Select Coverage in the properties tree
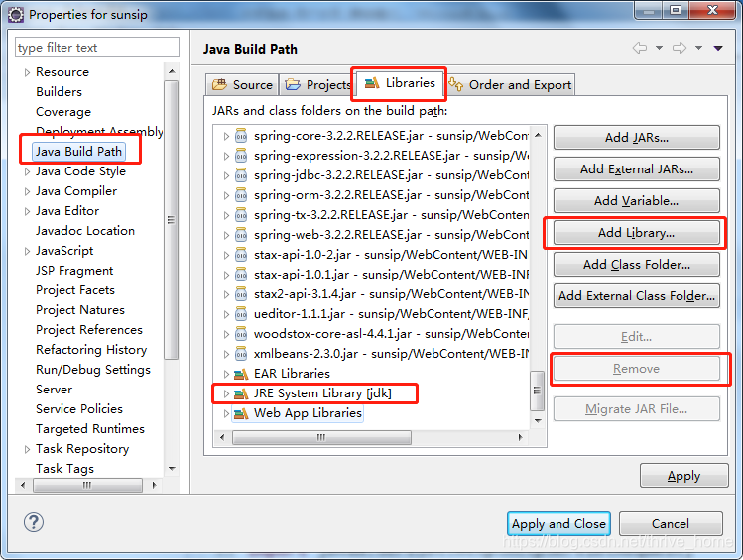Viewport: 743px width, 560px height. click(x=63, y=112)
